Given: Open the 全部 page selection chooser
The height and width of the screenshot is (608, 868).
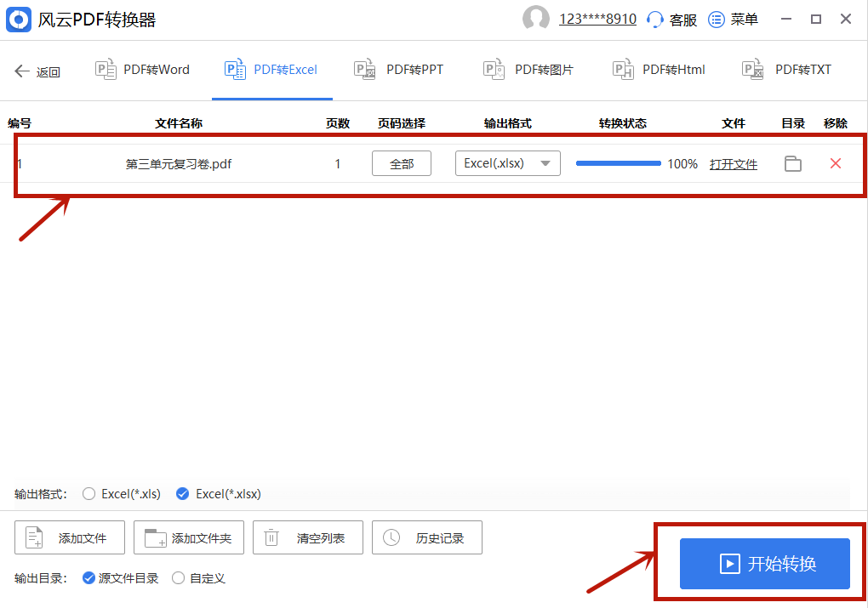Looking at the screenshot, I should click(401, 163).
